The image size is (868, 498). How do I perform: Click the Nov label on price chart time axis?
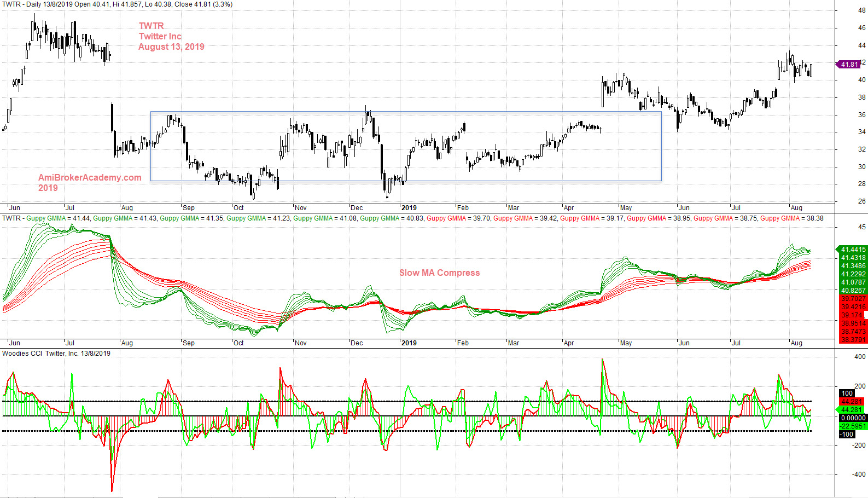[300, 208]
